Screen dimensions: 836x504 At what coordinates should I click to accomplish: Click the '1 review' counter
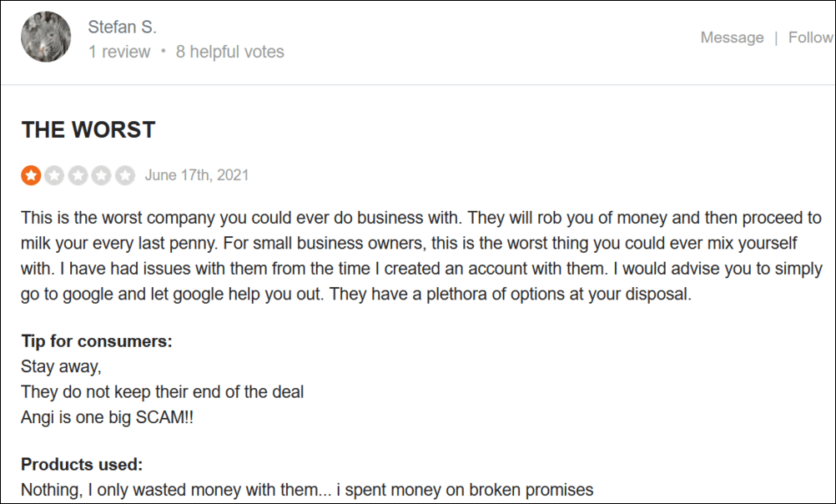[x=119, y=51]
